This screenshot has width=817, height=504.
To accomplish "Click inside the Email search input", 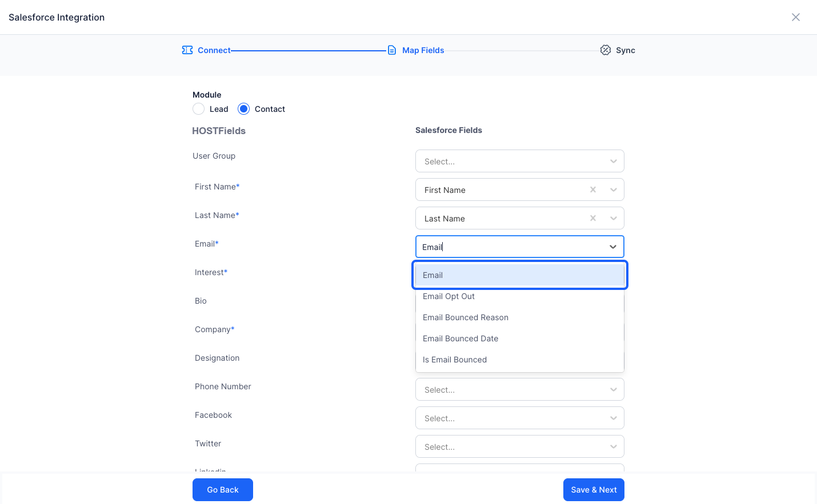I will pos(511,247).
